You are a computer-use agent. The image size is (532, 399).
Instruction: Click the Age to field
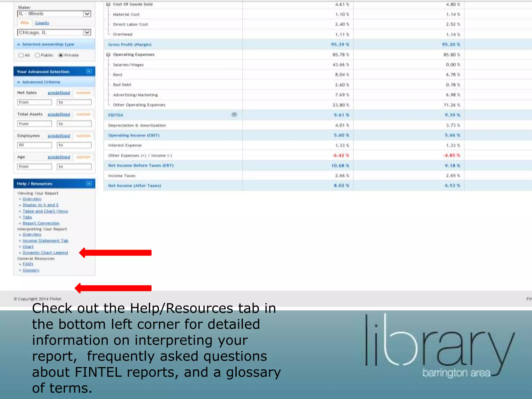click(x=74, y=167)
